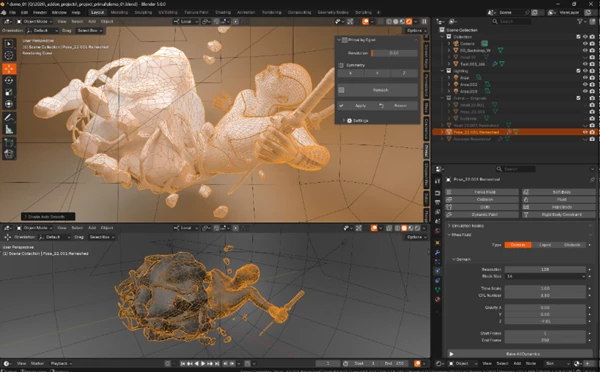Jump to timeline end frame
The height and width of the screenshot is (372, 600).
click(x=217, y=363)
